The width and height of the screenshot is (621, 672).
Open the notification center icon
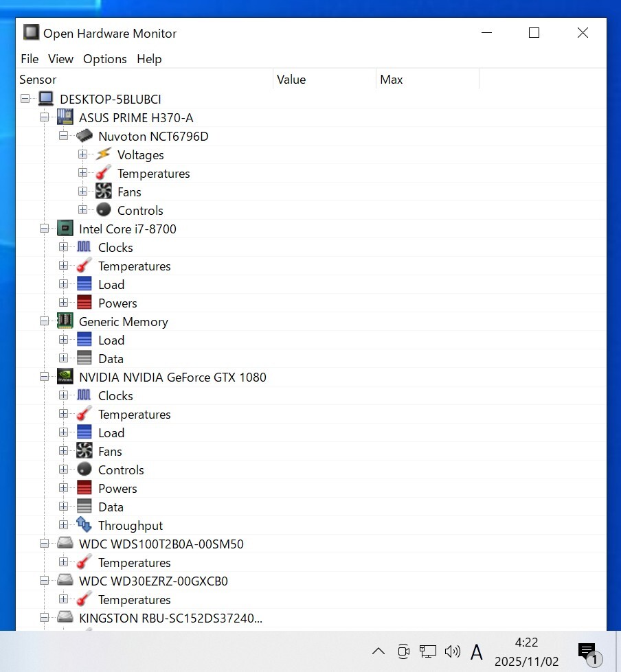pos(589,653)
